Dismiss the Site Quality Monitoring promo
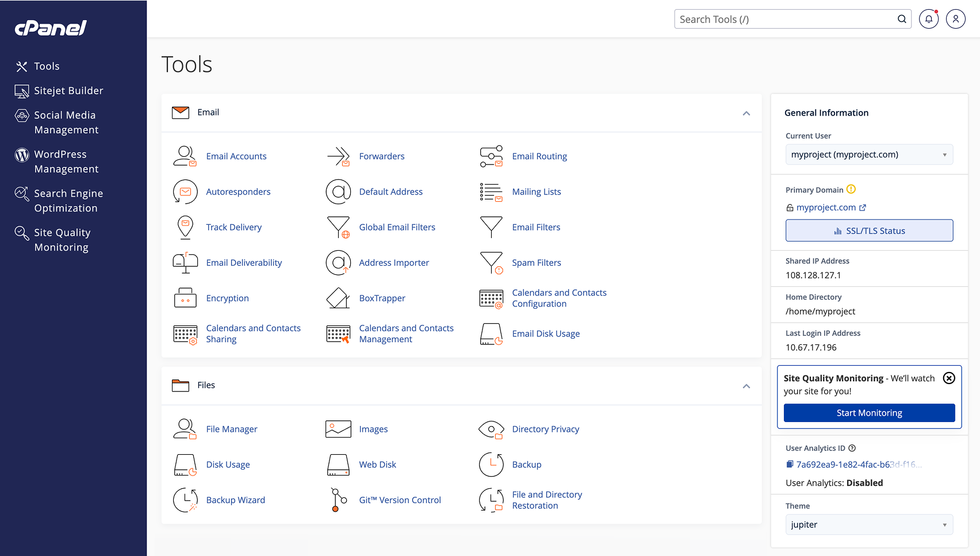This screenshot has width=980, height=556. coord(948,378)
